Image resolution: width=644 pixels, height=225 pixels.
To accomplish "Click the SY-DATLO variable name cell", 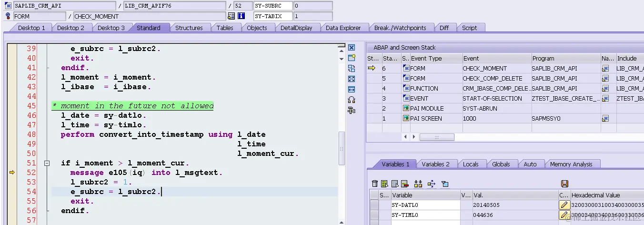I will click(x=425, y=205).
